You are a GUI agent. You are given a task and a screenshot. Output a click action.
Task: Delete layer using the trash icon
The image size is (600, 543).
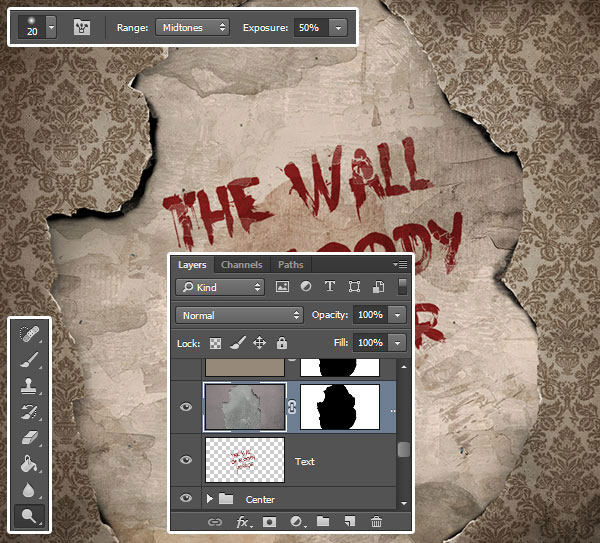click(x=376, y=521)
